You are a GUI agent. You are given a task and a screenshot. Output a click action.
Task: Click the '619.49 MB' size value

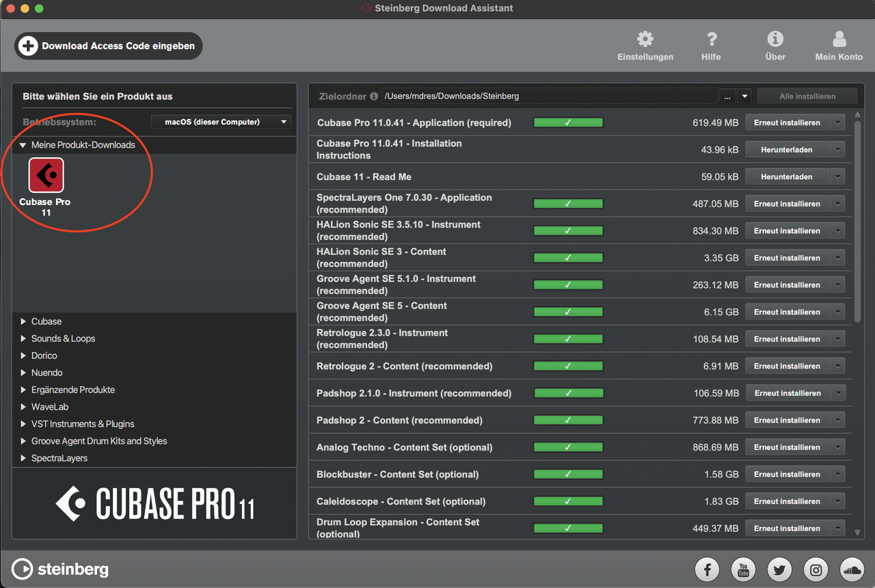pos(715,123)
